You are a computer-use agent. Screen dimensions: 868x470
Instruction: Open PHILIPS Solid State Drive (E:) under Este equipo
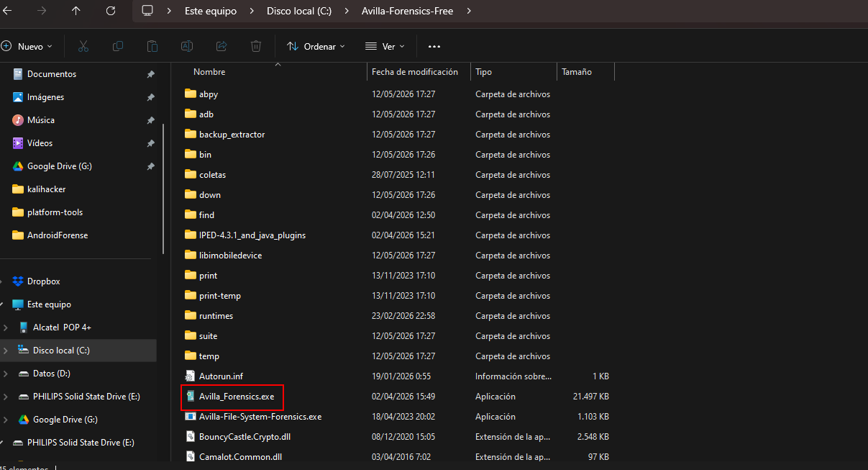click(x=86, y=397)
